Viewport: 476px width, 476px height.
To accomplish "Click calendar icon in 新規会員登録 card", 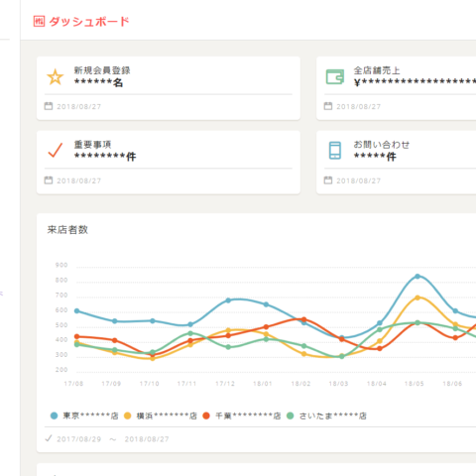I will (49, 106).
